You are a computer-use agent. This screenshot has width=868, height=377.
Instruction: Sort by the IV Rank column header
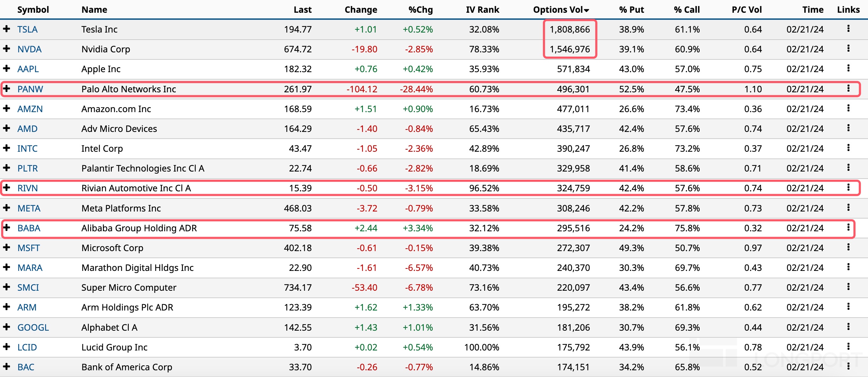(482, 10)
